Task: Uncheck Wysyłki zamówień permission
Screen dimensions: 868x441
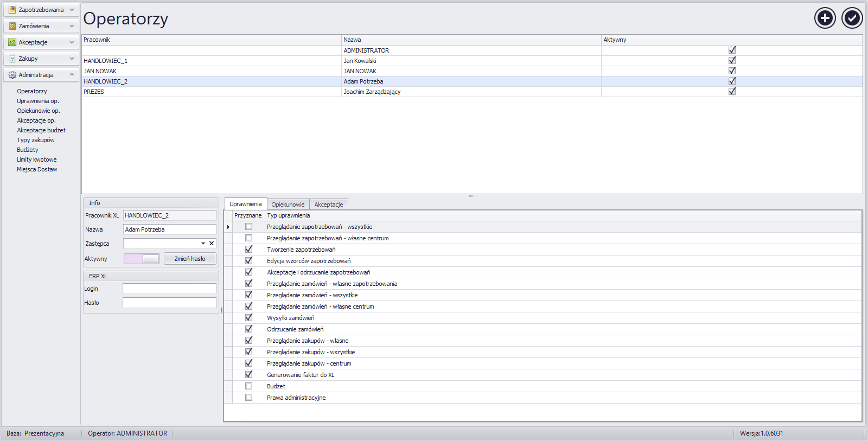Action: pyautogui.click(x=248, y=318)
